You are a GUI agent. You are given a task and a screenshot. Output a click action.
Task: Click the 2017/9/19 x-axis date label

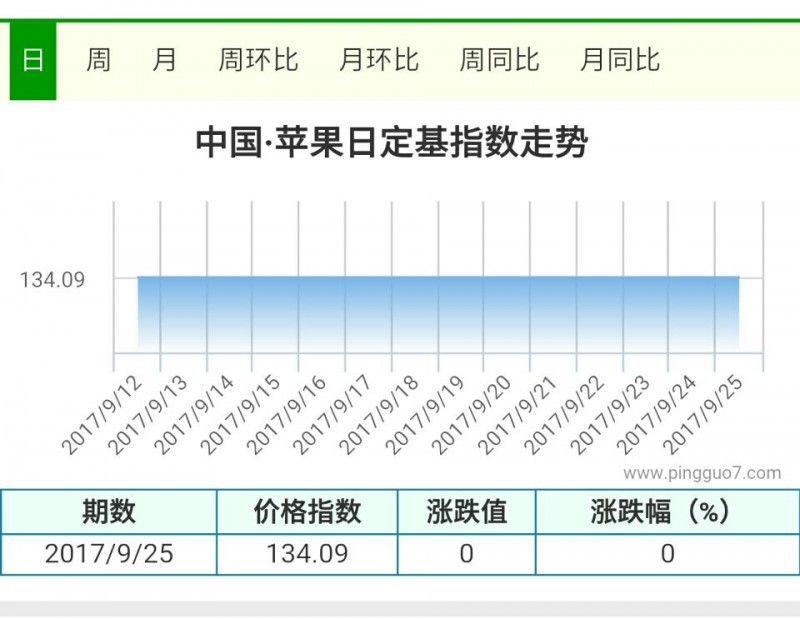coord(424,415)
